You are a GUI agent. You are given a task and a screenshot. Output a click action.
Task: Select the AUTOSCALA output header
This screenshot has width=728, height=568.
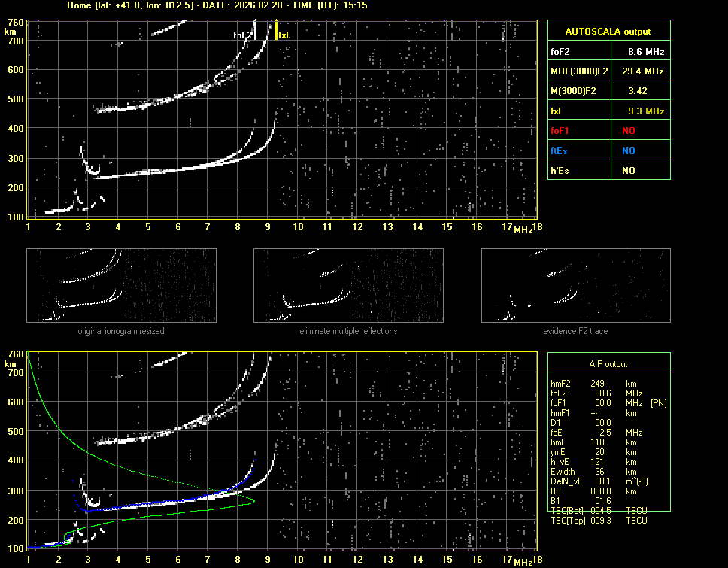pyautogui.click(x=608, y=32)
